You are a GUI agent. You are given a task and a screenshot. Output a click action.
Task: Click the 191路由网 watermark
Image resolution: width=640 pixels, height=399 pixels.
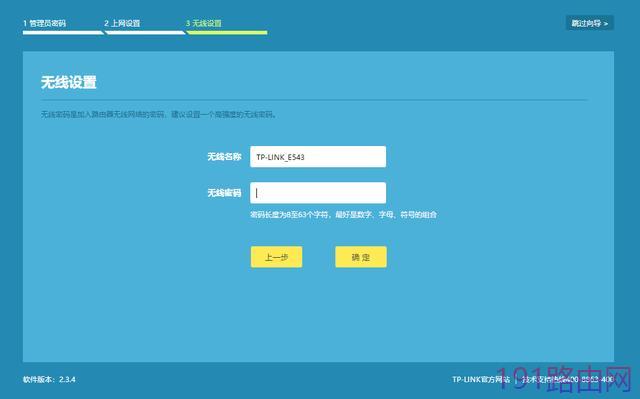(564, 380)
